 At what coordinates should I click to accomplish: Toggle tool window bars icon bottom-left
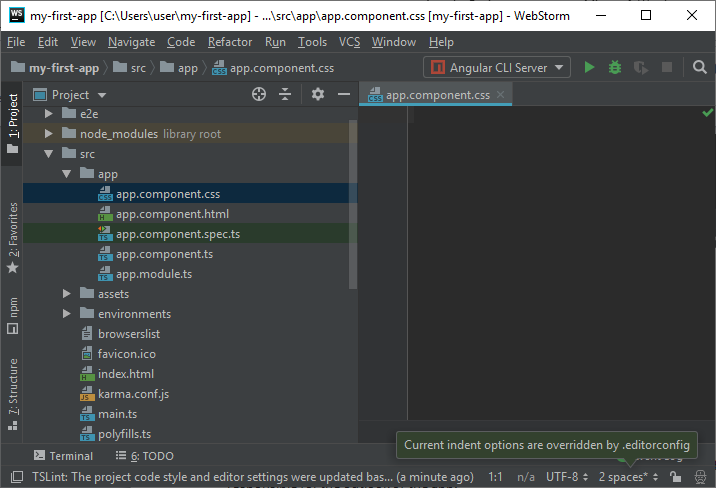coord(17,477)
